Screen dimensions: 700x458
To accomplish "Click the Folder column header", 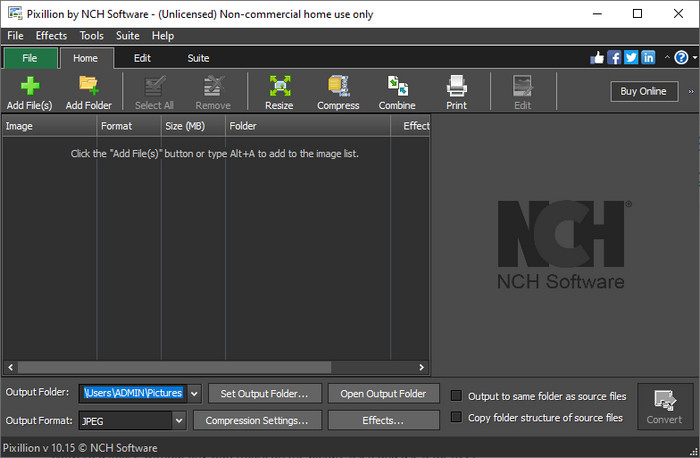I will click(308, 126).
